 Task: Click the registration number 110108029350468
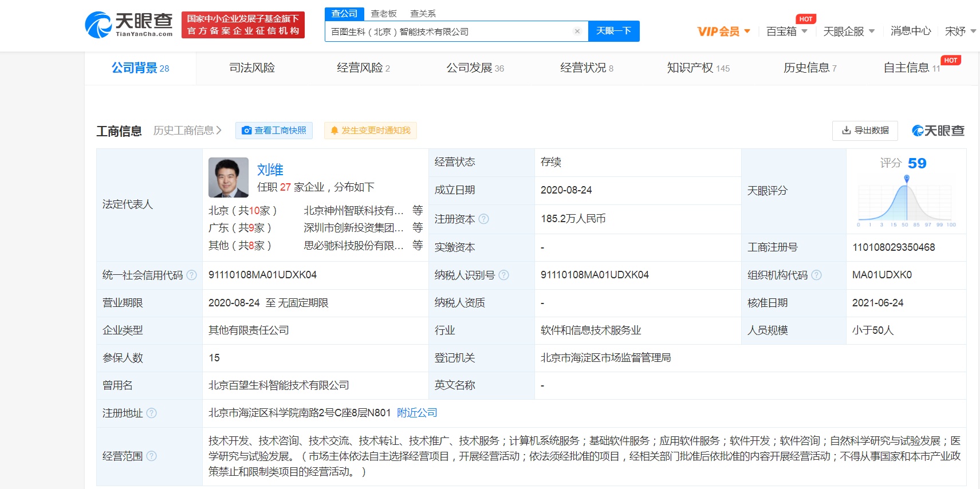[x=894, y=247]
